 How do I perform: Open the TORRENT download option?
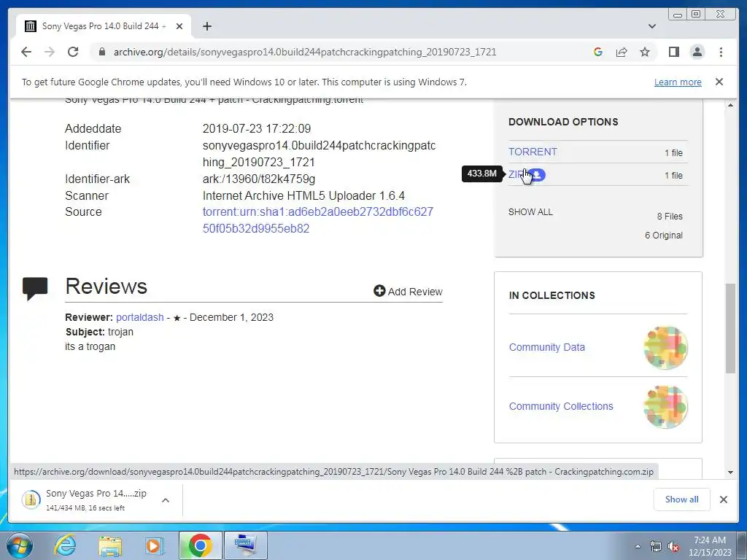533,152
